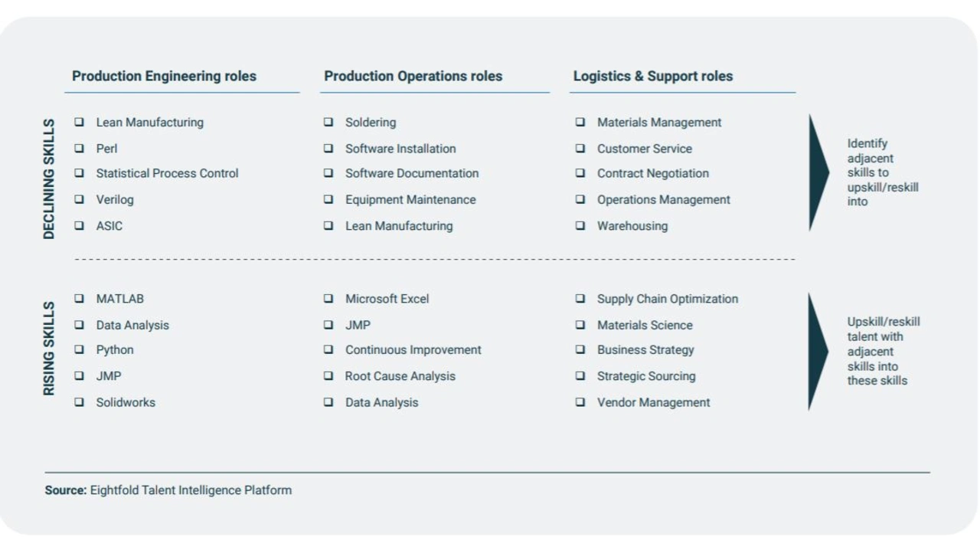This screenshot has width=980, height=547.
Task: Check the Root Cause Analysis box
Action: click(x=328, y=375)
